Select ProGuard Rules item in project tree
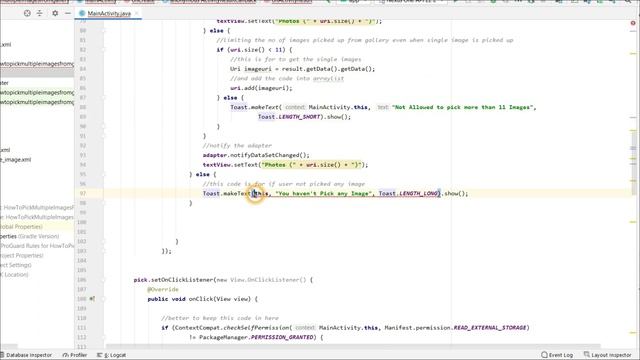This screenshot has height=360, width=640. [37, 246]
